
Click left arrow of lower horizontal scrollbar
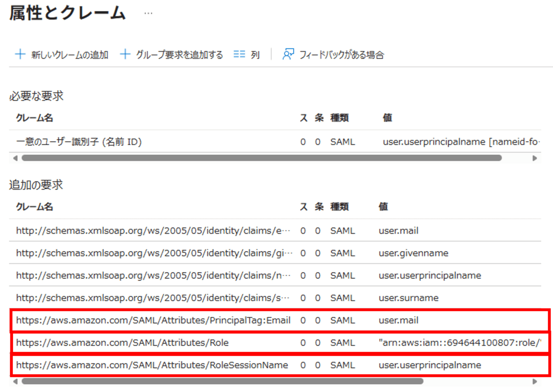pos(15,382)
